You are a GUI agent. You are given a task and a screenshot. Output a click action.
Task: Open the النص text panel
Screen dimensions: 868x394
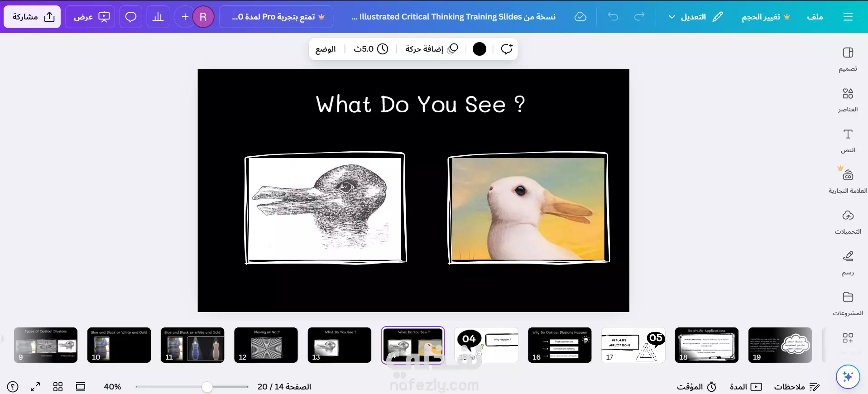[848, 140]
